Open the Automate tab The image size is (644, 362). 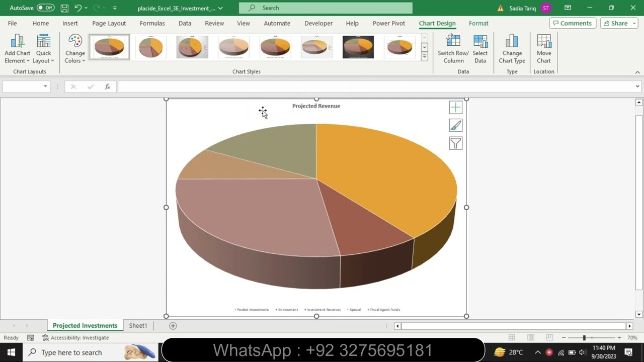277,23
